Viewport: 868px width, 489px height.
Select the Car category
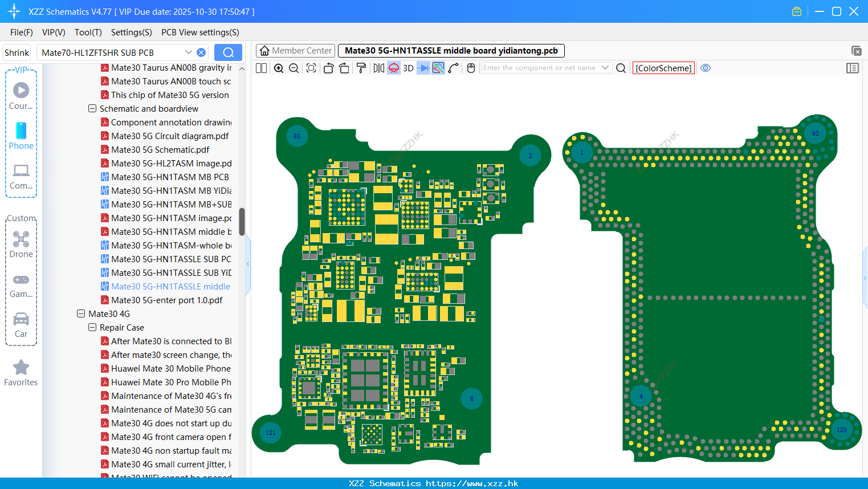click(21, 325)
